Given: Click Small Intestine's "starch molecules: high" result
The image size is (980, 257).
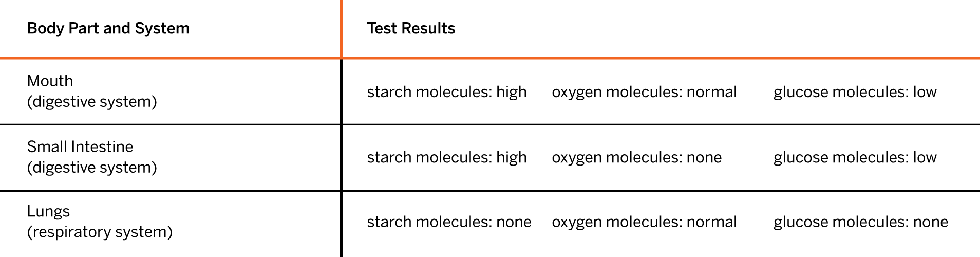Looking at the screenshot, I should (x=447, y=157).
